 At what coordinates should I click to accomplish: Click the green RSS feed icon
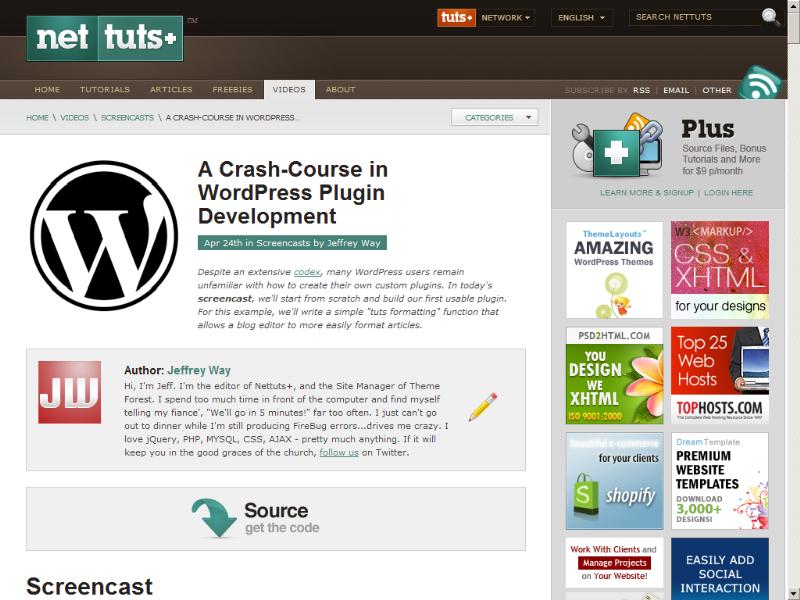point(759,83)
